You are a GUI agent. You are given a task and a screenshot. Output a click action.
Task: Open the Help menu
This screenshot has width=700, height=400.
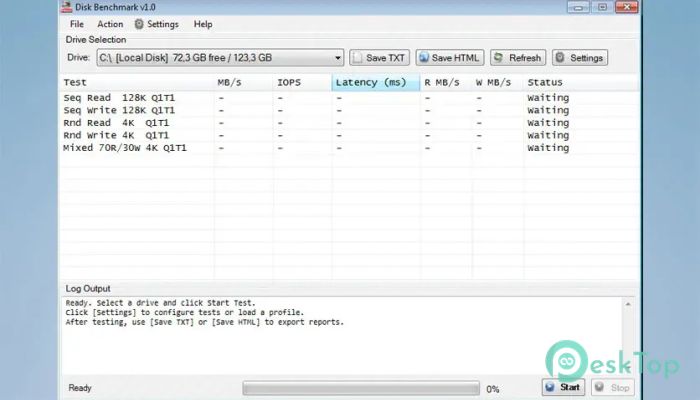pyautogui.click(x=203, y=24)
